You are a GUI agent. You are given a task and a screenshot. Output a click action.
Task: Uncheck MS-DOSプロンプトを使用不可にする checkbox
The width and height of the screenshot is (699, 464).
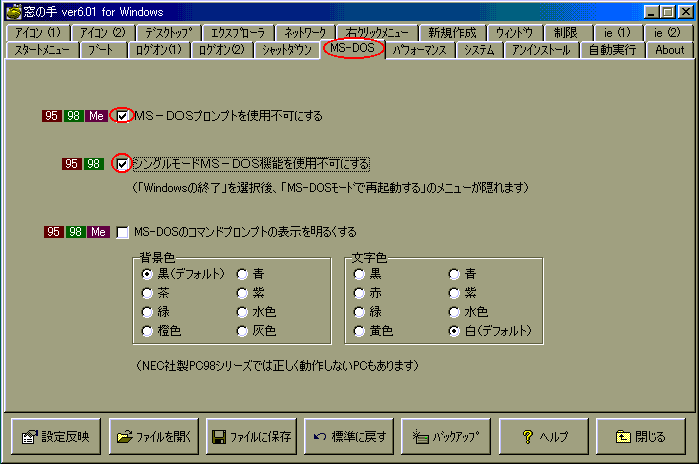click(x=122, y=116)
